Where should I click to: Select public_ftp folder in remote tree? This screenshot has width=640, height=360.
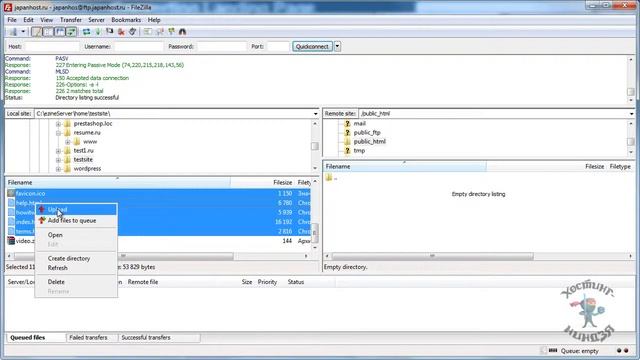click(367, 133)
